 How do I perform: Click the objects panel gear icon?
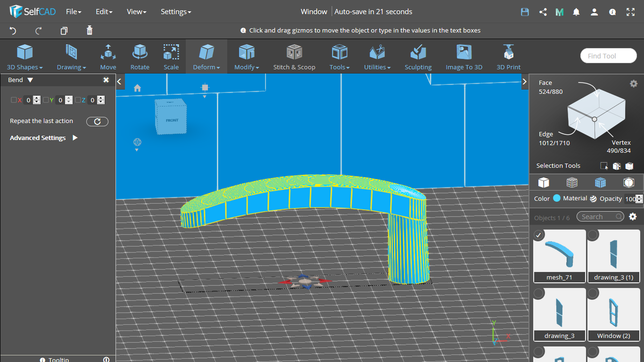pyautogui.click(x=633, y=216)
